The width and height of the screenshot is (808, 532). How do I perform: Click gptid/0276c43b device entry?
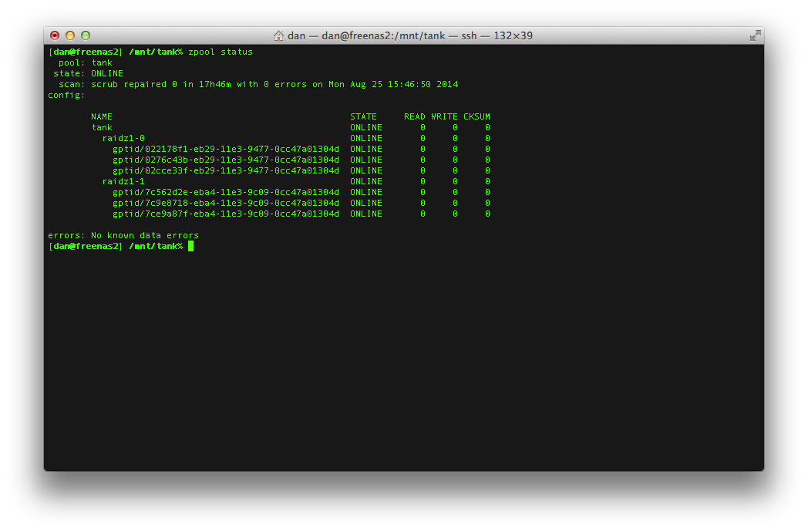(x=226, y=160)
